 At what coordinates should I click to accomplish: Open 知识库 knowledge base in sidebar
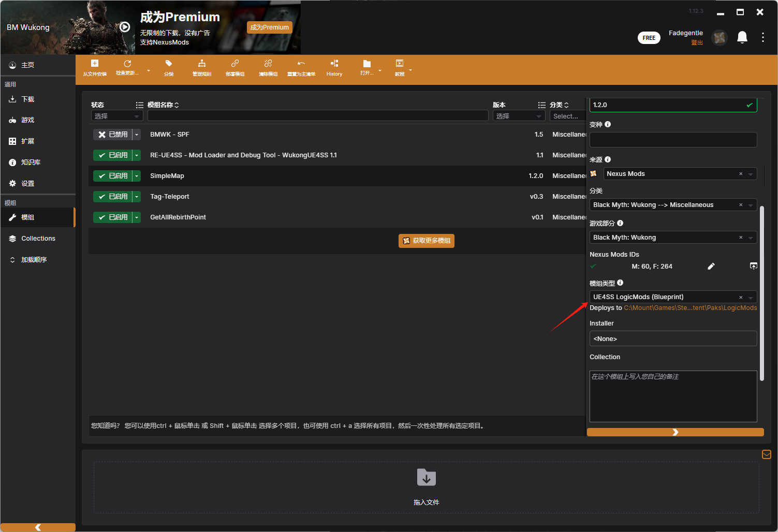pos(38,162)
